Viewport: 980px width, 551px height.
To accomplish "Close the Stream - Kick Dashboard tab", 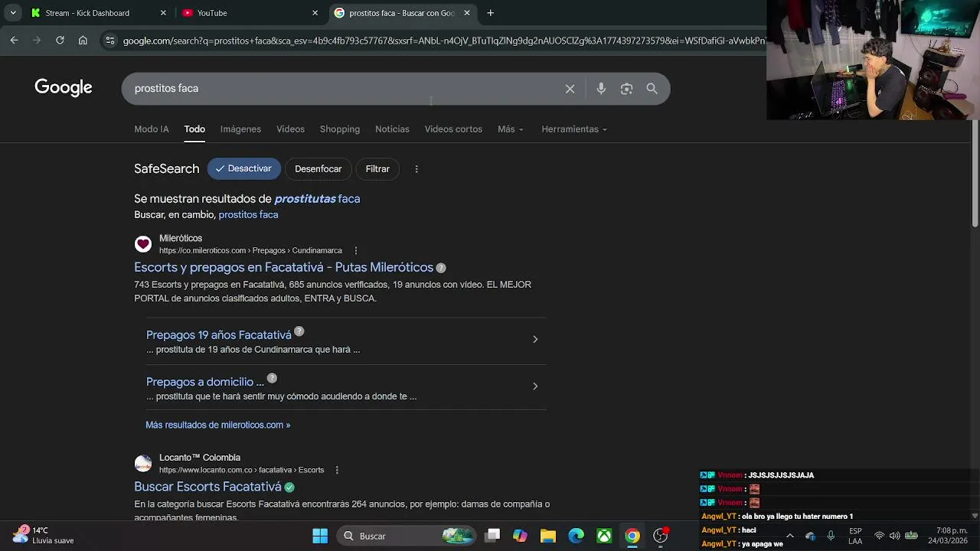I will [x=163, y=13].
